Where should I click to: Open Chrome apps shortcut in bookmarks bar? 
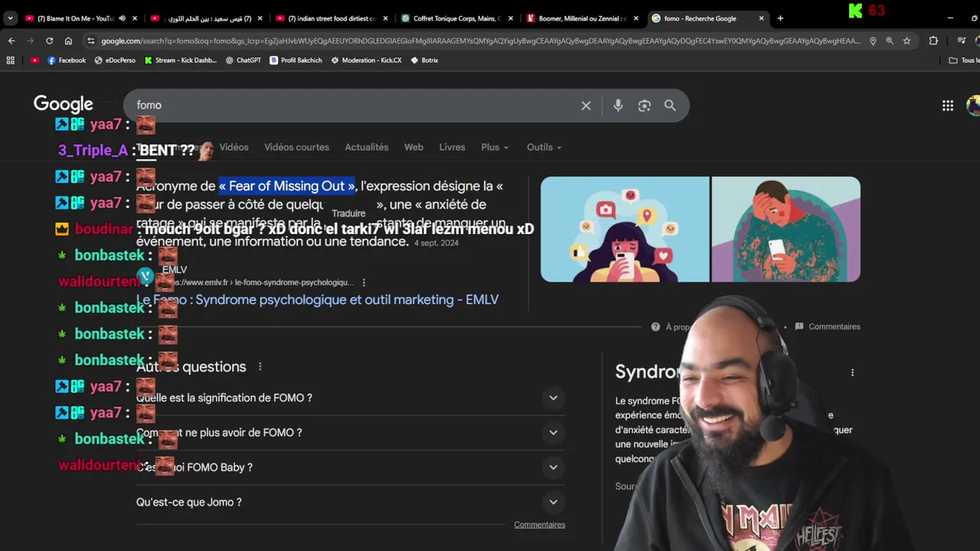pyautogui.click(x=10, y=60)
